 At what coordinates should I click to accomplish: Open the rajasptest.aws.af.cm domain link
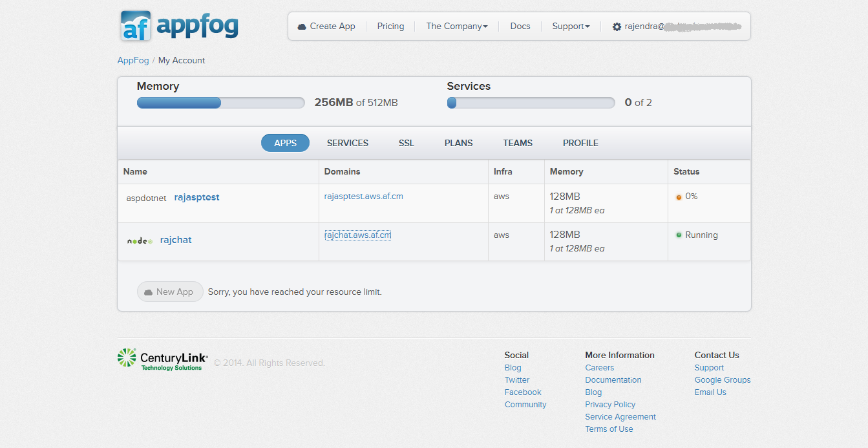363,197
